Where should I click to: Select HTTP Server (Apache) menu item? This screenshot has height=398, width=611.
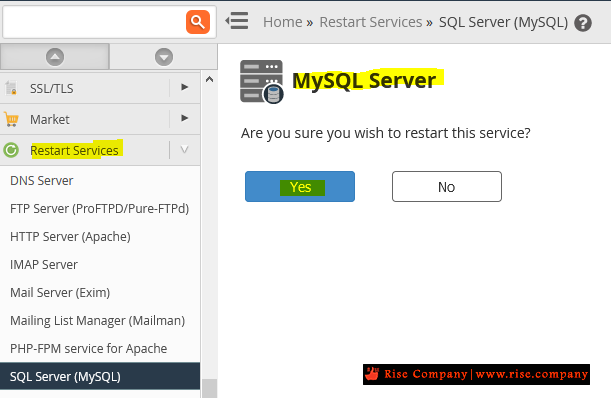coord(70,237)
